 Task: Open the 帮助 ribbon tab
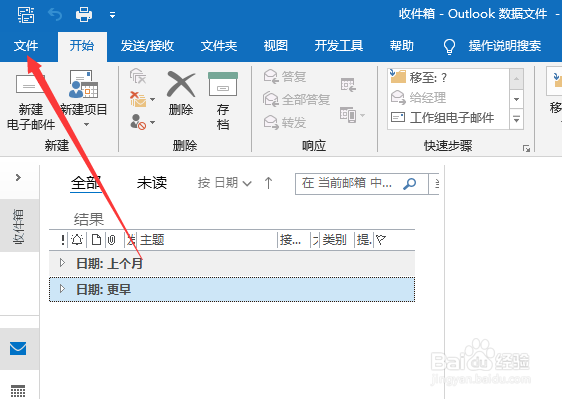point(402,46)
